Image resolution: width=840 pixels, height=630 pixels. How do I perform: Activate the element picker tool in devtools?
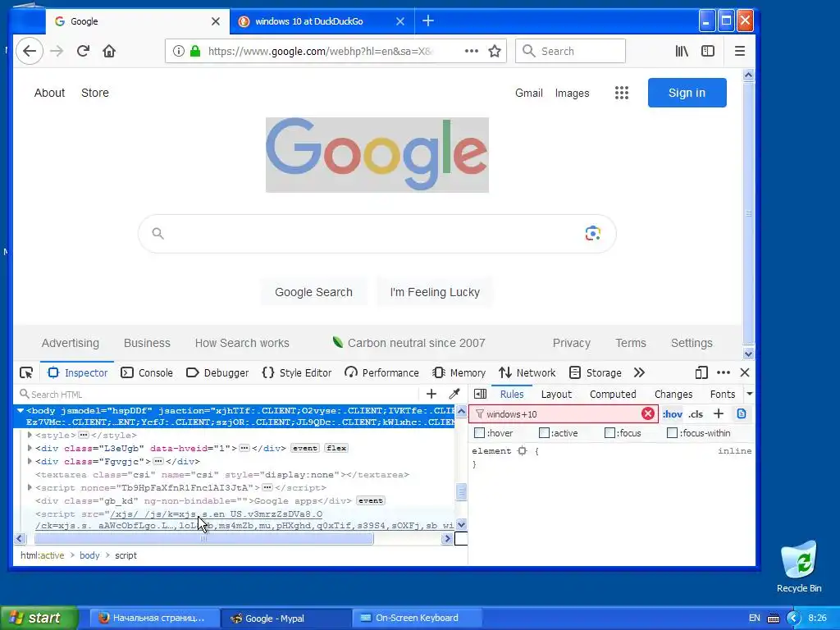[x=26, y=372]
